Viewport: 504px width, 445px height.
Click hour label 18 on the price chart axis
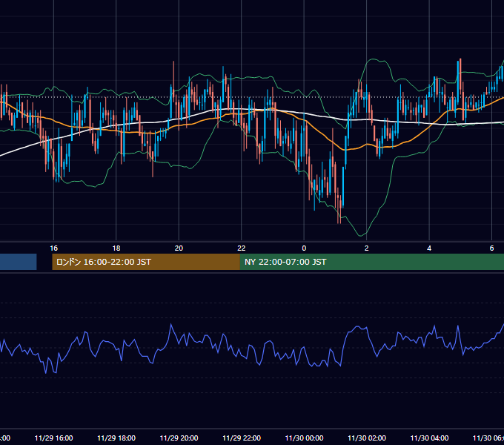point(116,248)
